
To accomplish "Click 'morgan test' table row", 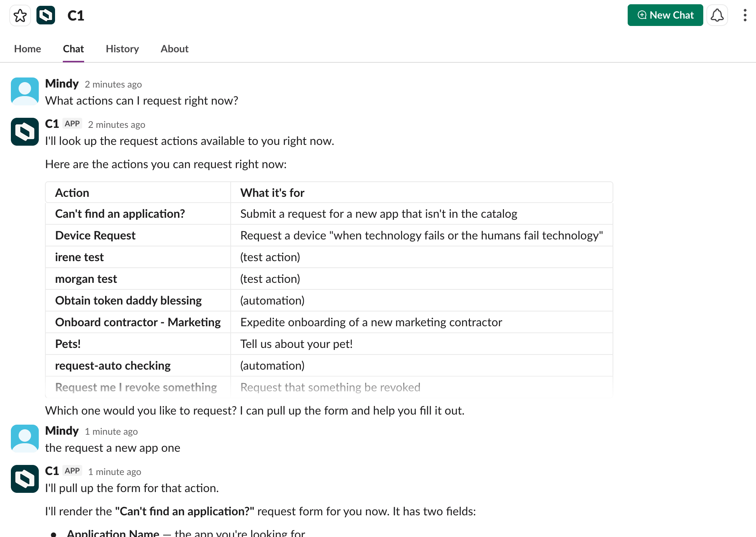I will point(329,279).
